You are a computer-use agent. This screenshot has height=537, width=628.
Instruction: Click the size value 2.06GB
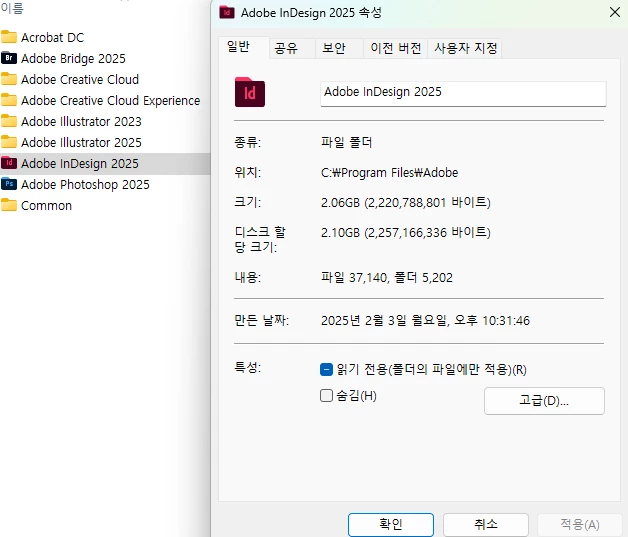(406, 202)
